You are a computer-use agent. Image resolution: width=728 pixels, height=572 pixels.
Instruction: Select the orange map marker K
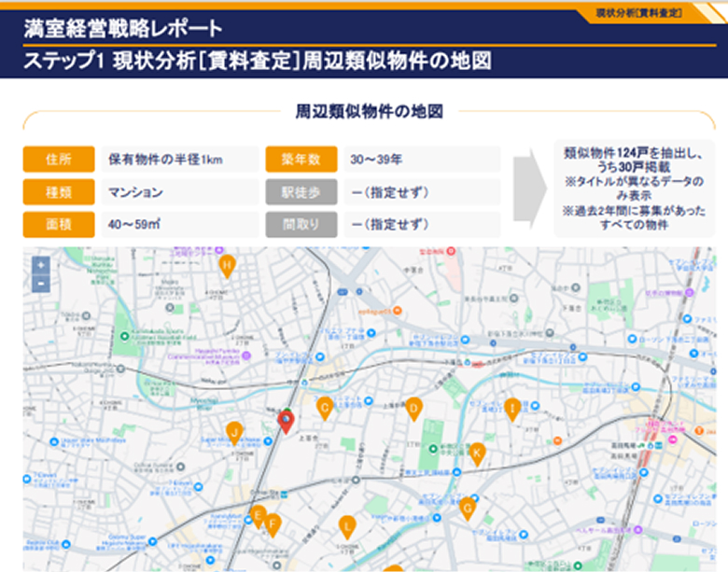(x=477, y=453)
